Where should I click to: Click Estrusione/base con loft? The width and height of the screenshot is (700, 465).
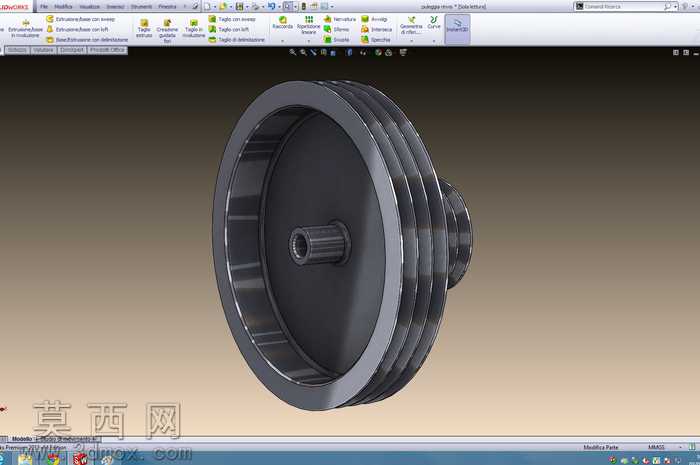pyautogui.click(x=77, y=29)
